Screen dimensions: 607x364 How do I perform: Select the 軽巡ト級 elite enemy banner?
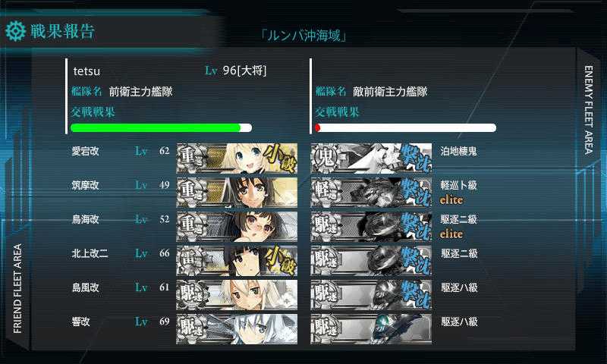coord(371,193)
